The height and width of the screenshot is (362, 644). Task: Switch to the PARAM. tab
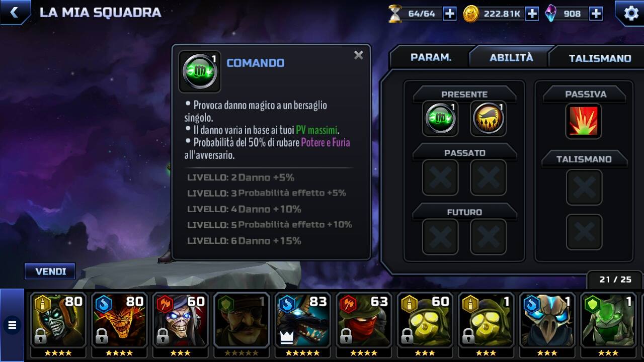coord(431,57)
